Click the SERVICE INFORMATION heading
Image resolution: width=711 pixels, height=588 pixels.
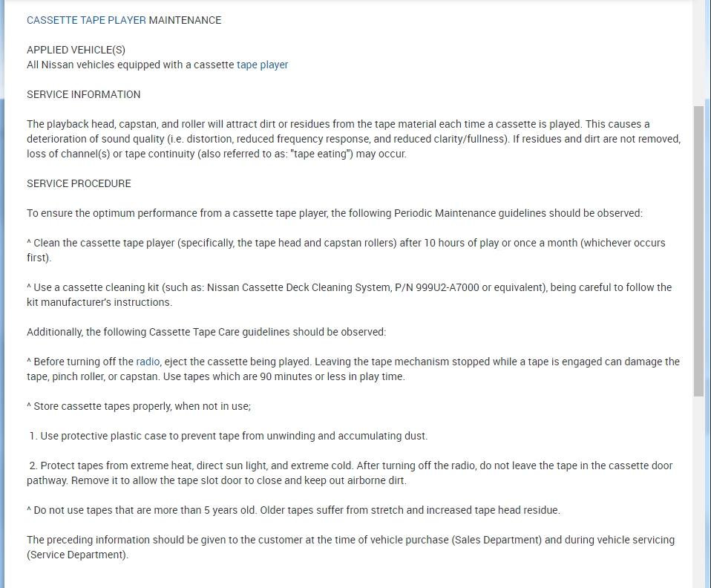point(83,94)
